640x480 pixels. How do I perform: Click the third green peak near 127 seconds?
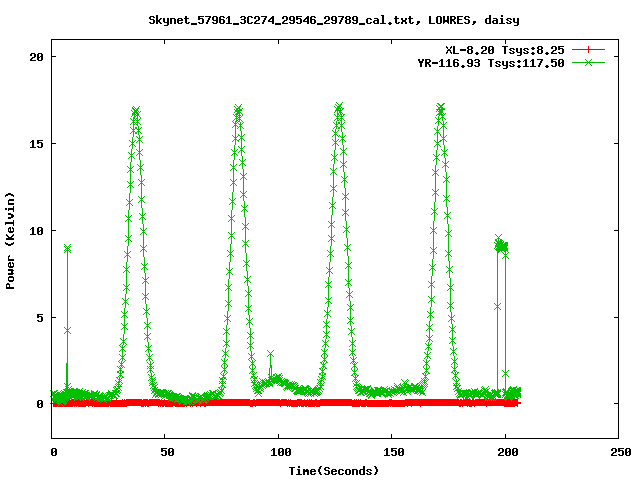tap(339, 107)
